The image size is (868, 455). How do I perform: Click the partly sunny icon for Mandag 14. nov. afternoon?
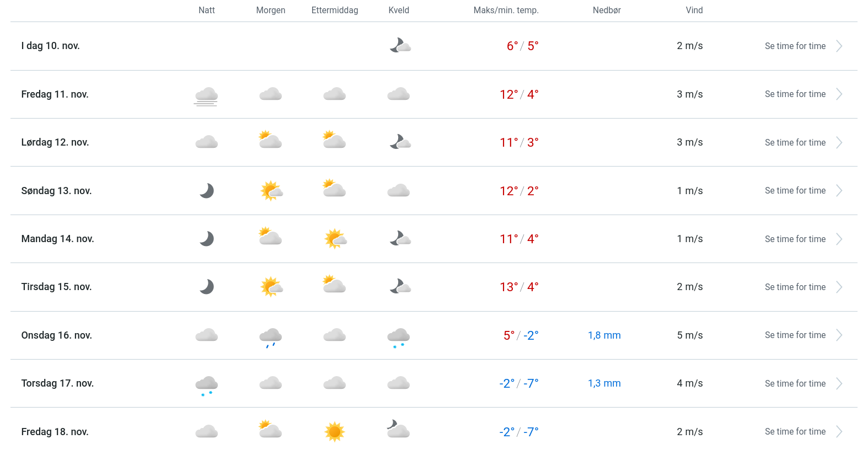(x=335, y=239)
